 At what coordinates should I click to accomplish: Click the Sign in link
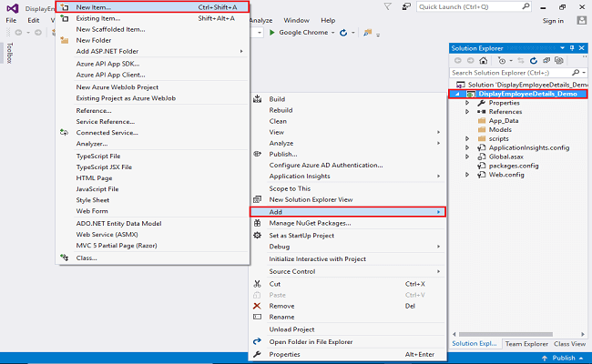(553, 21)
